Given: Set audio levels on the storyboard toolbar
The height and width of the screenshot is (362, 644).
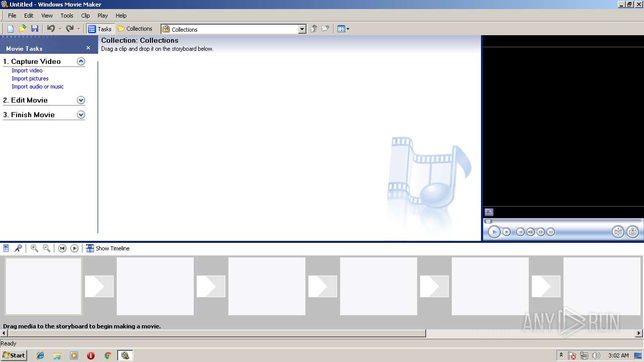Looking at the screenshot, I should tap(6, 248).
